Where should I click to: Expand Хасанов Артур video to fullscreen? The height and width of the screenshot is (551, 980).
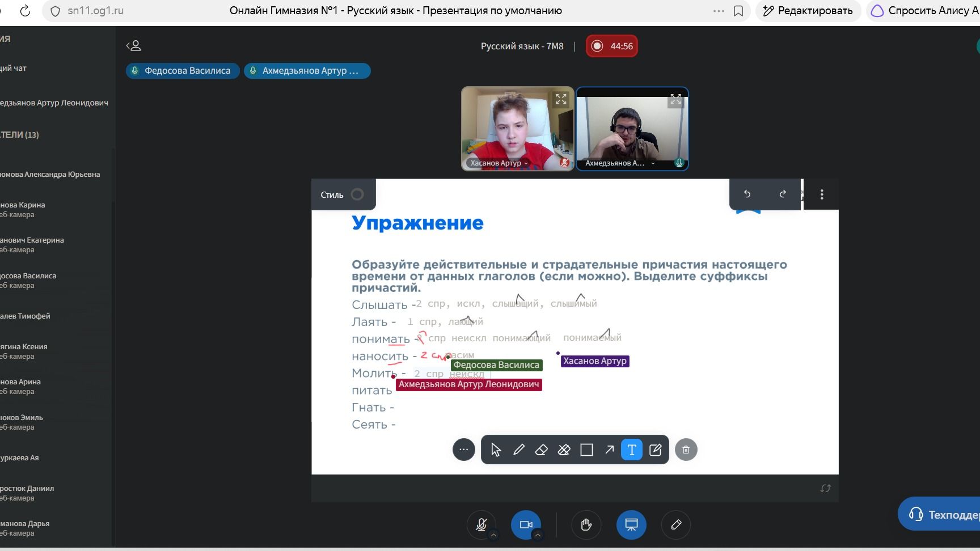561,99
